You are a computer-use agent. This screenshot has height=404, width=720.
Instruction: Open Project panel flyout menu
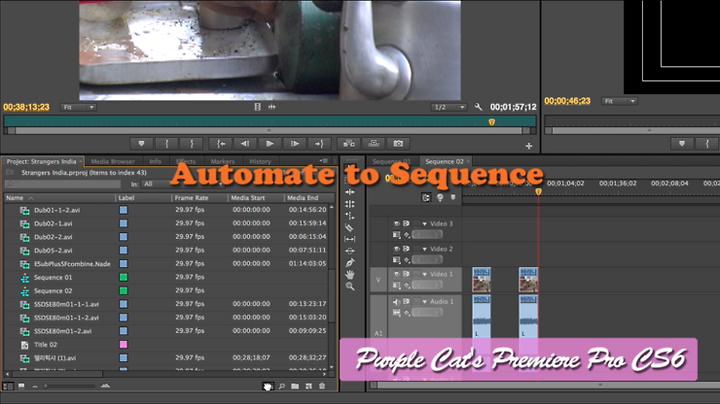[324, 161]
